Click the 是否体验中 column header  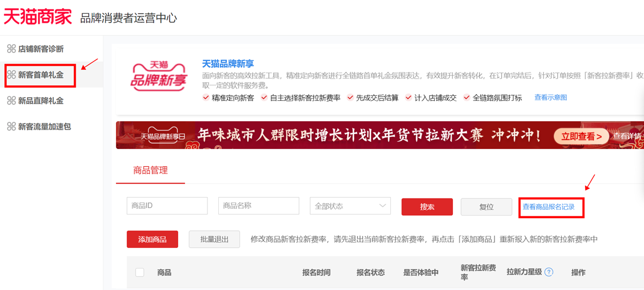[x=421, y=273]
